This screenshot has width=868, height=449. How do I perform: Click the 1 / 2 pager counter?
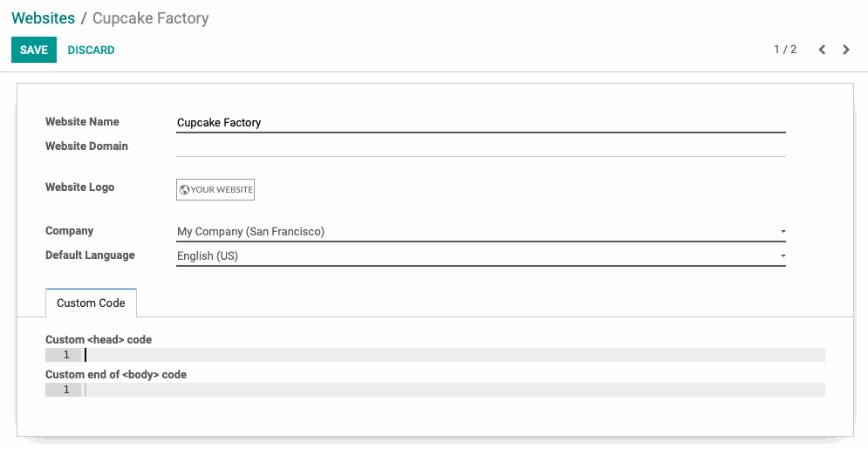[x=785, y=49]
